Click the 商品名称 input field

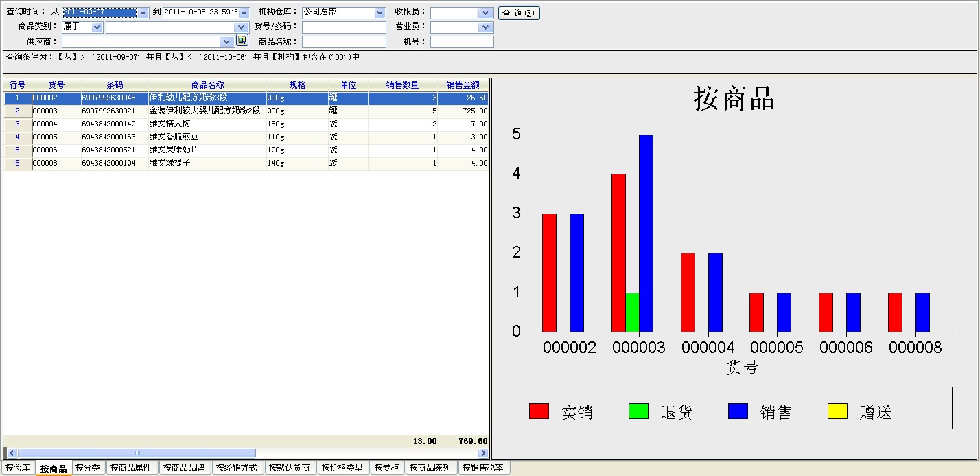tap(344, 42)
